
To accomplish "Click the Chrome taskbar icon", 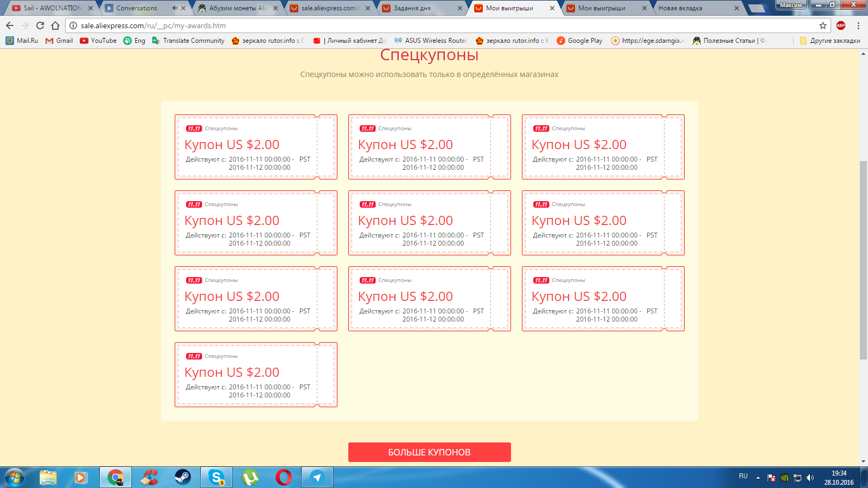I will click(x=115, y=477).
